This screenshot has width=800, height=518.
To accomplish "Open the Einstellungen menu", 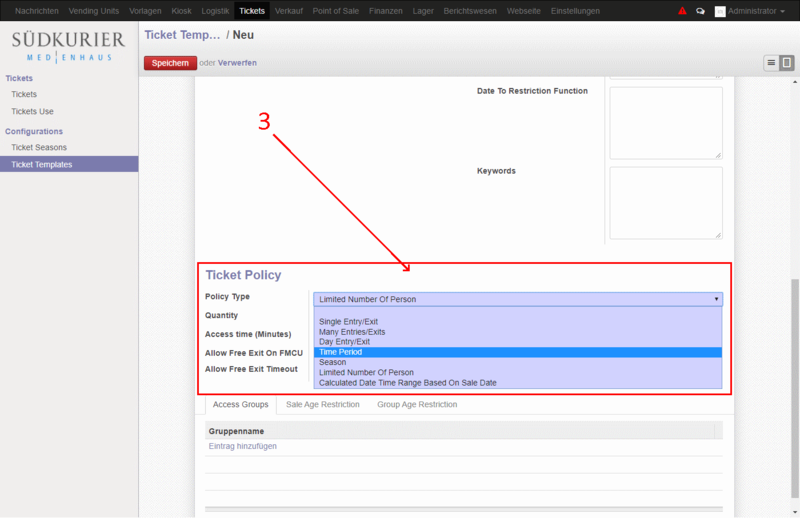I will point(575,11).
